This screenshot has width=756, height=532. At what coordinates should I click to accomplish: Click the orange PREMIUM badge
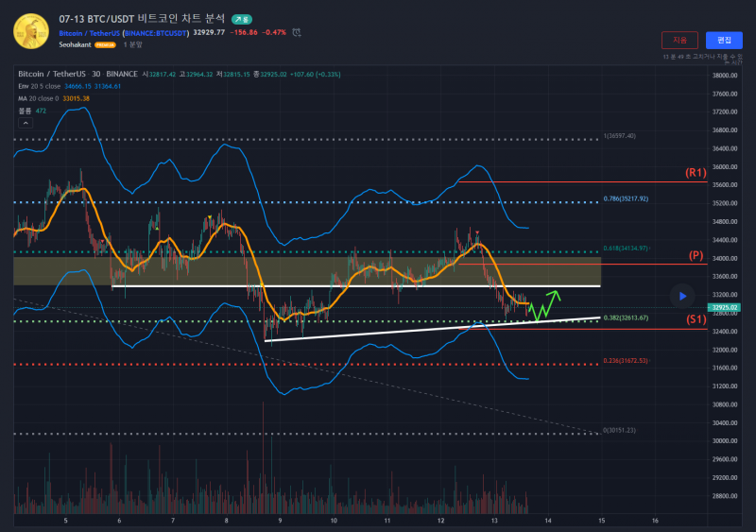(105, 44)
